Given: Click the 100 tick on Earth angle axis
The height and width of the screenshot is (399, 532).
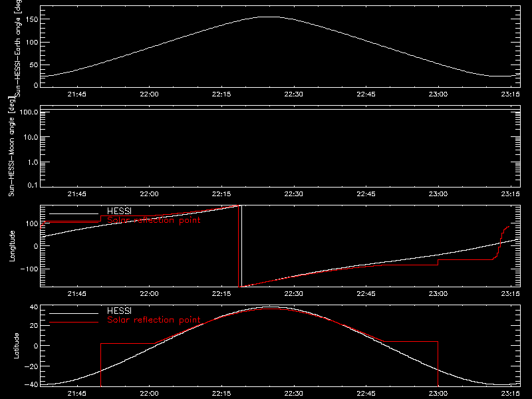Looking at the screenshot, I should (x=33, y=42).
